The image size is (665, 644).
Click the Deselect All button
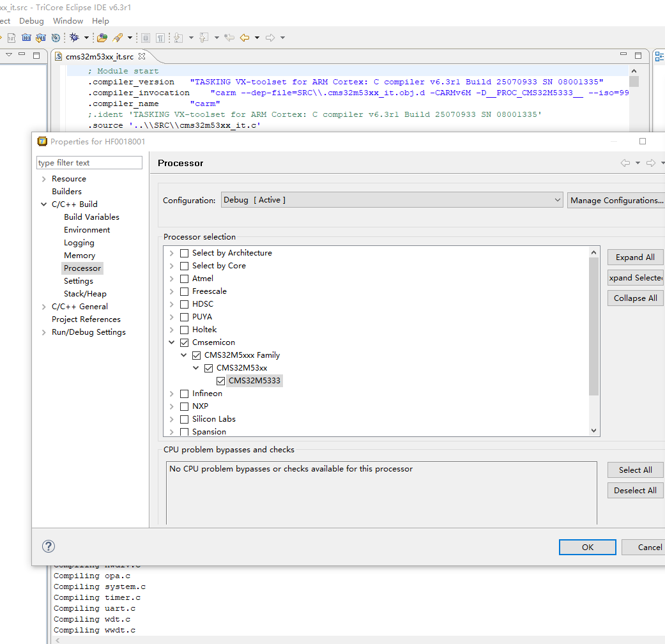(x=635, y=490)
